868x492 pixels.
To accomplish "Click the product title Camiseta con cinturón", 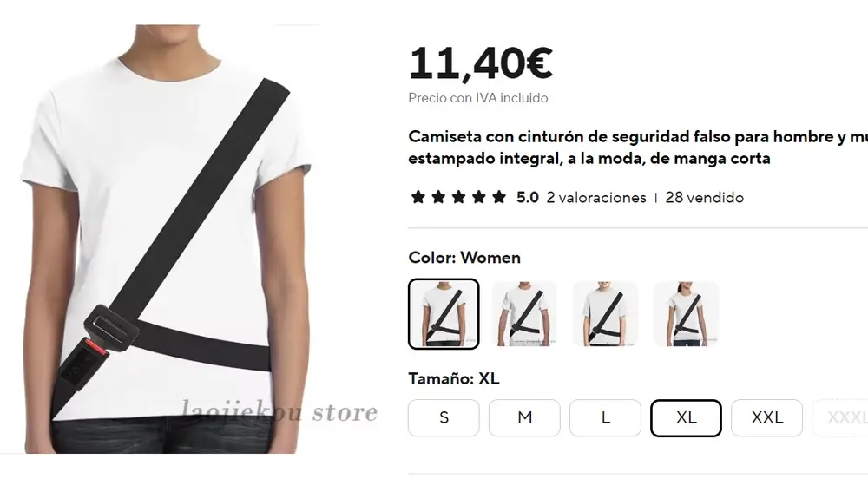I will click(x=638, y=148).
